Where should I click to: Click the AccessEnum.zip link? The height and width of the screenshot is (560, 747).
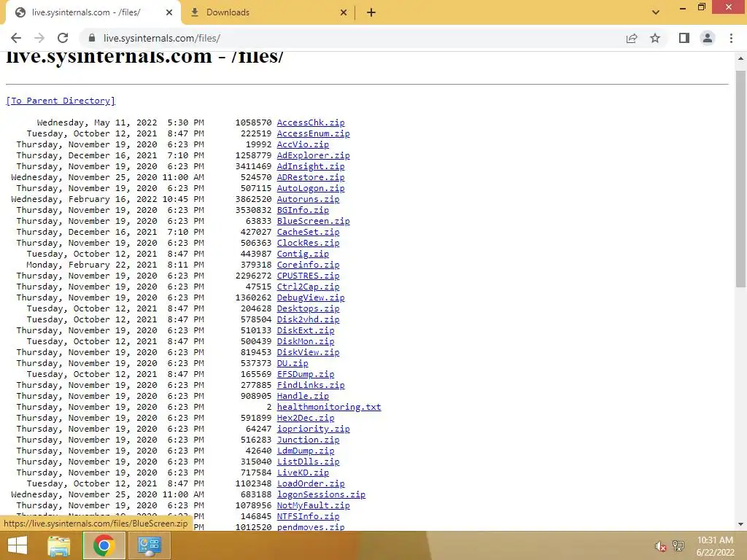tap(314, 133)
